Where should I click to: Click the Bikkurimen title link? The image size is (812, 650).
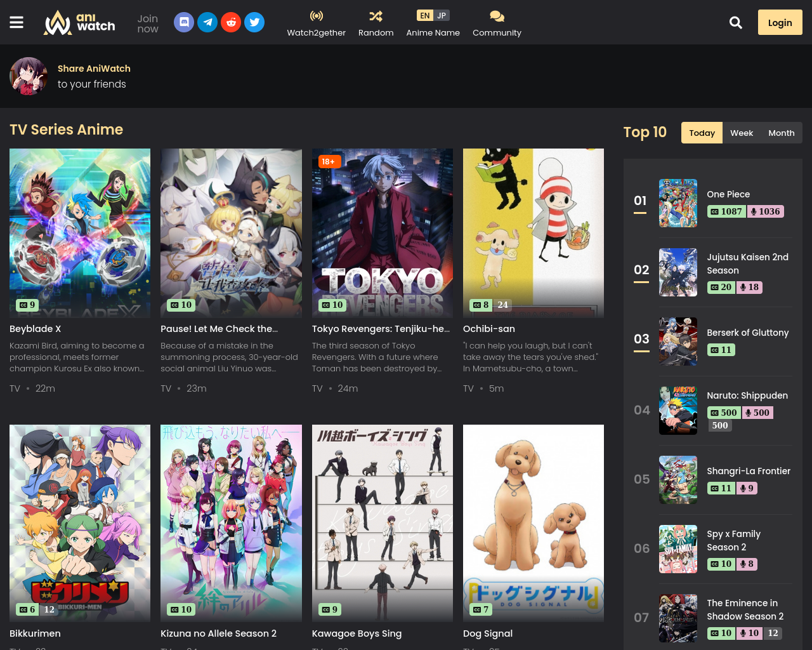coord(35,633)
